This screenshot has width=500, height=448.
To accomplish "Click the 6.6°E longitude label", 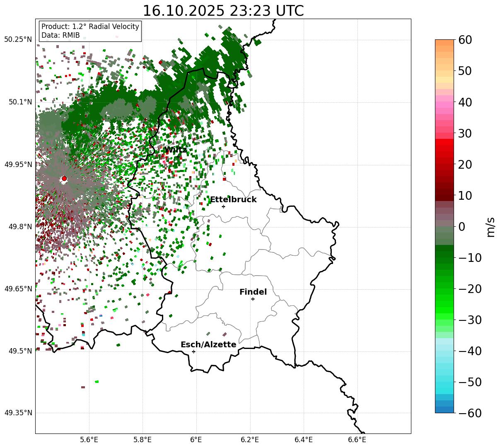I will tap(357, 440).
